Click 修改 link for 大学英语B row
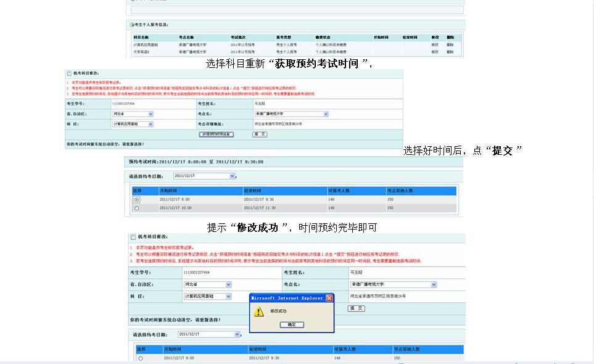 click(434, 52)
